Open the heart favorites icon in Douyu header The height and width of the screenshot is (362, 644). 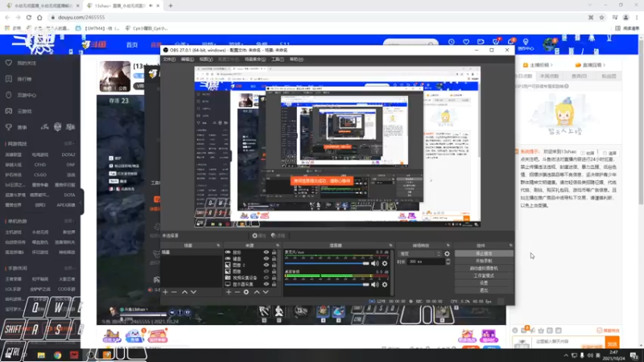pos(466,42)
